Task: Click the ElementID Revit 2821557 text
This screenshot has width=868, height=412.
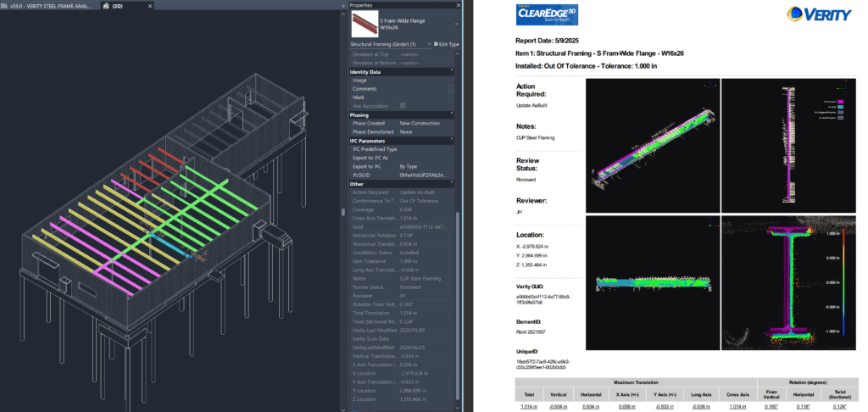Action: 530,331
